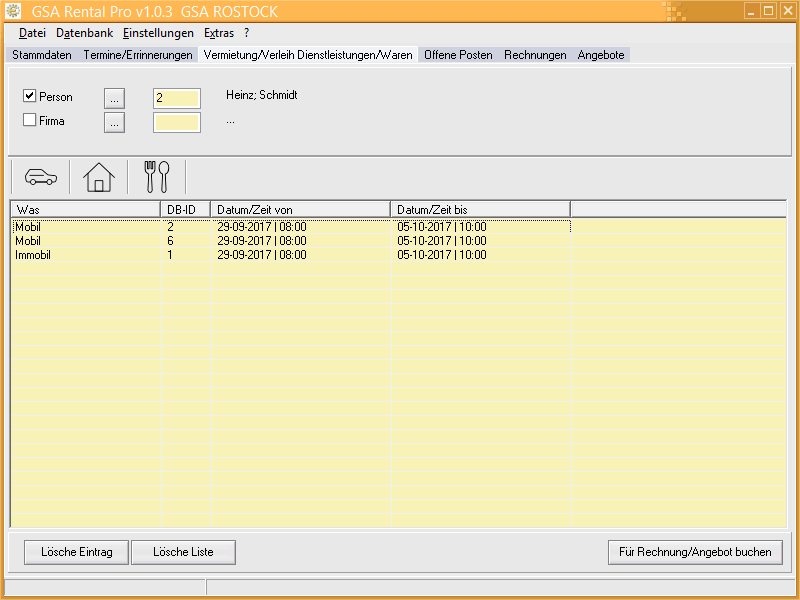Click Für Rechnung/Angebot buchen button

click(x=695, y=552)
